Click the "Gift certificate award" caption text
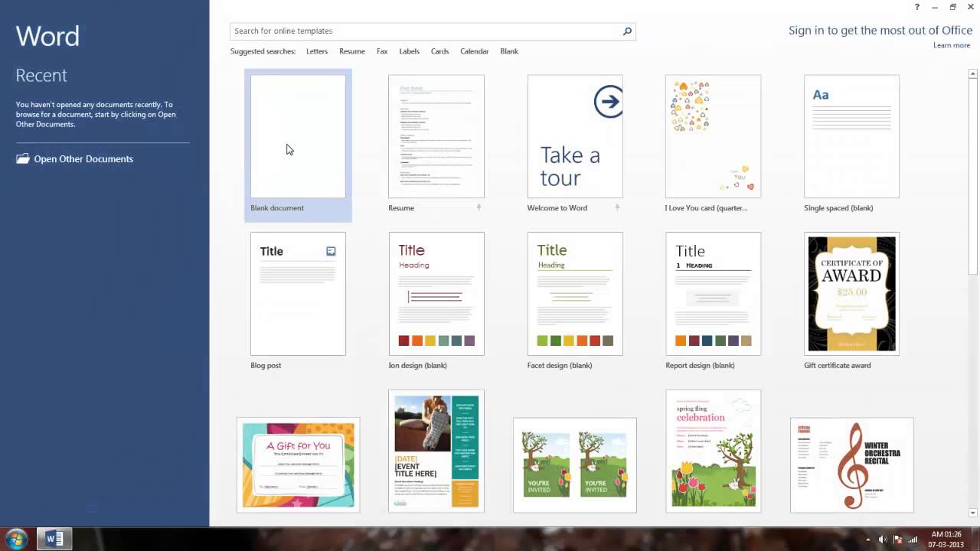 [x=838, y=366]
